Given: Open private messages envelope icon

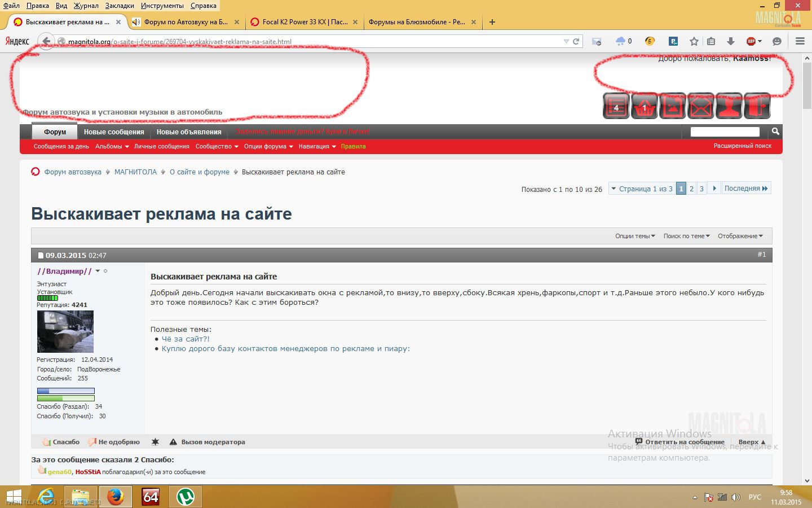Looking at the screenshot, I should click(701, 106).
